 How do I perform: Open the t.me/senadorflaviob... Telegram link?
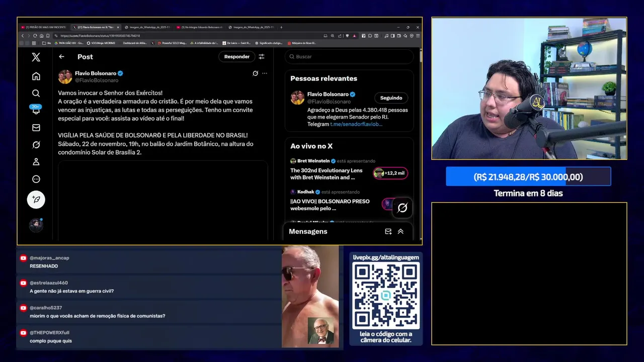point(356,124)
